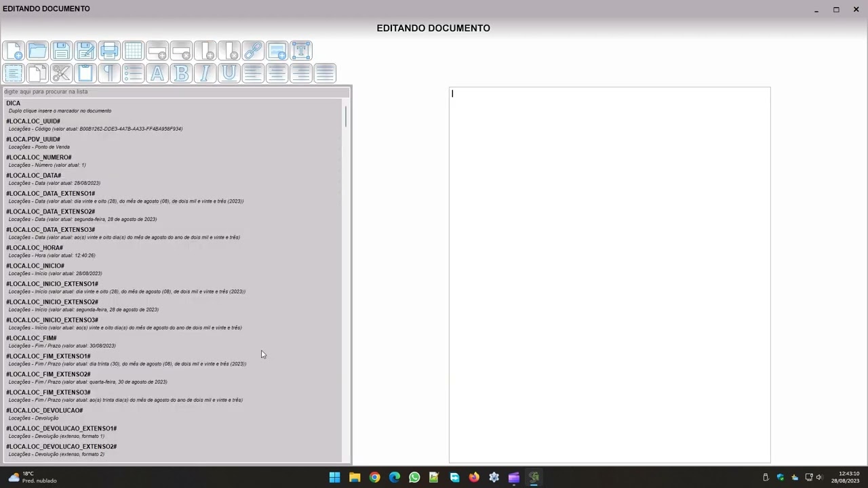Remove a table column with the x icon

[x=229, y=51]
